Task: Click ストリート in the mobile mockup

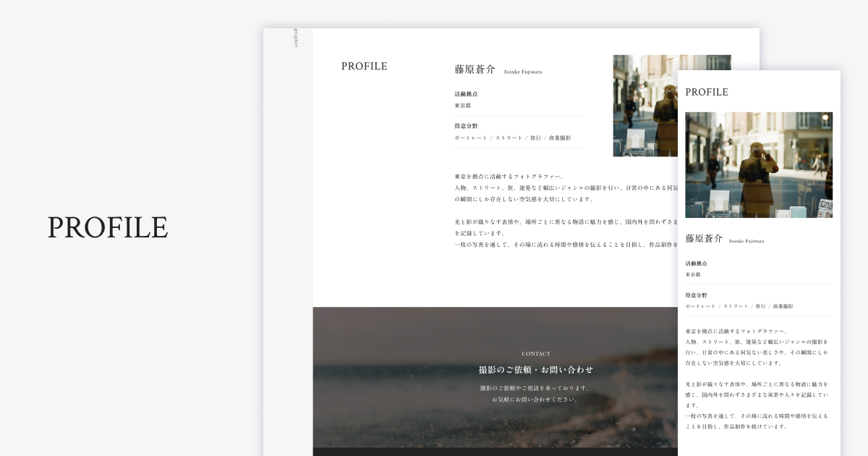Action: 736,306
